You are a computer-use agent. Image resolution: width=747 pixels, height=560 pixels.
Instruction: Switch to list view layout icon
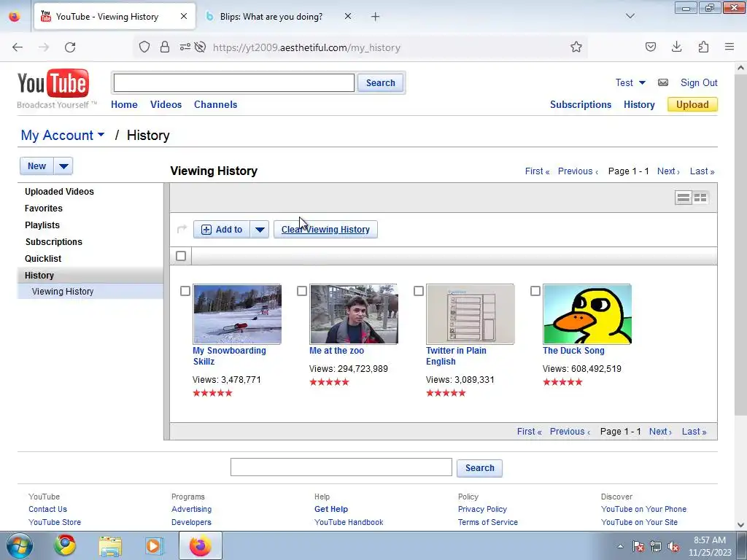[683, 198]
